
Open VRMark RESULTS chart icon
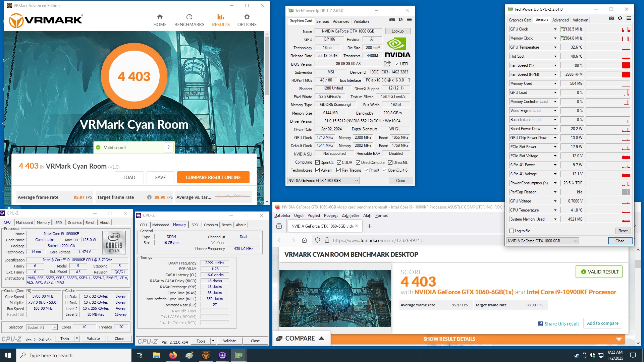click(221, 17)
